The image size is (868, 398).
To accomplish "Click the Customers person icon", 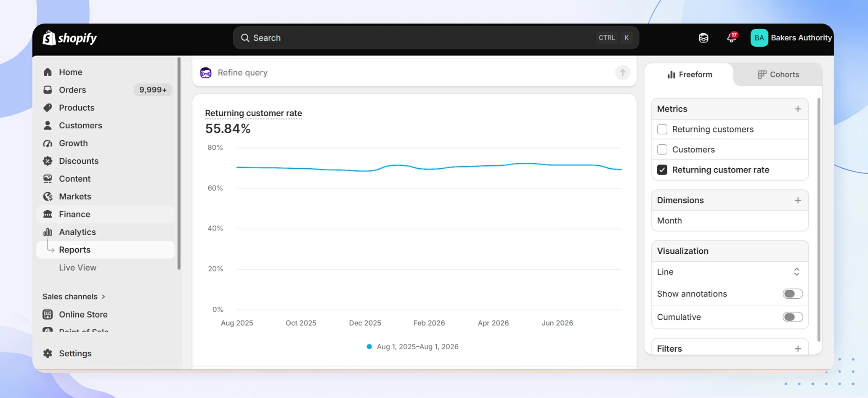I will coord(48,125).
